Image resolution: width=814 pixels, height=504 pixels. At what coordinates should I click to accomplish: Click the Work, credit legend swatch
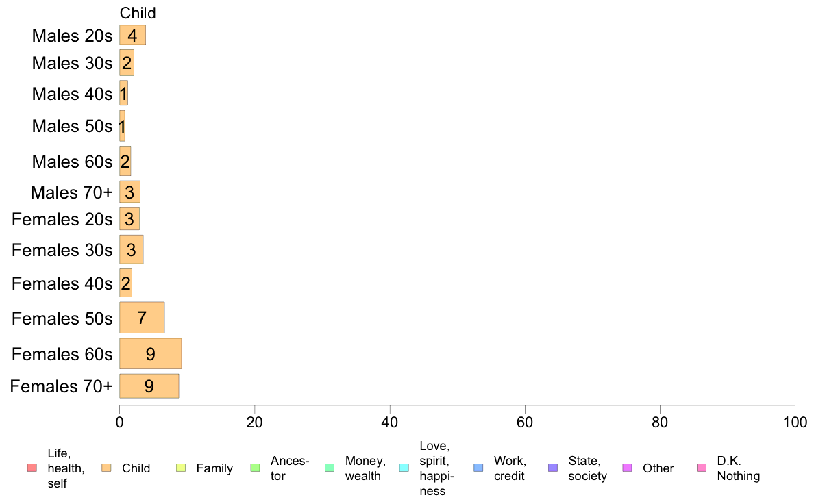[479, 468]
